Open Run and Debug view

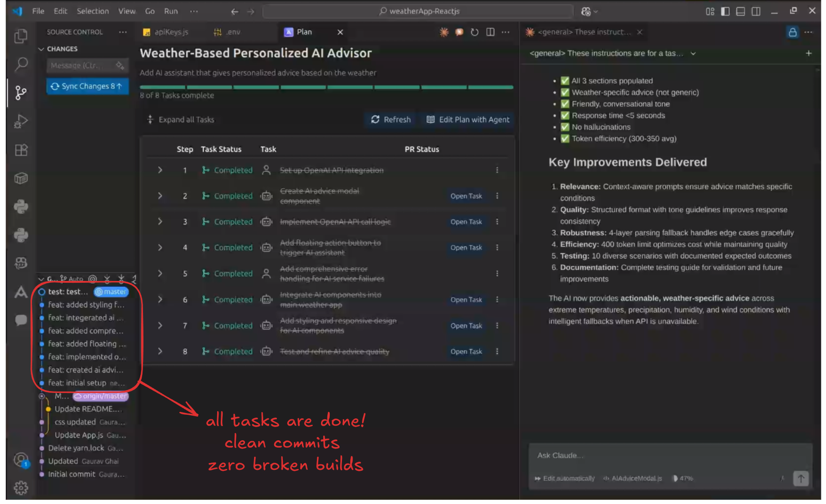pos(21,122)
